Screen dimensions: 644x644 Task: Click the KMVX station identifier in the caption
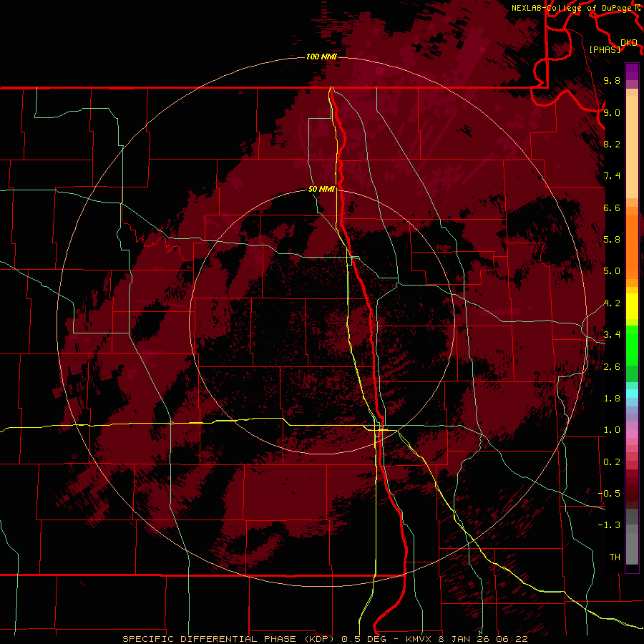419,639
